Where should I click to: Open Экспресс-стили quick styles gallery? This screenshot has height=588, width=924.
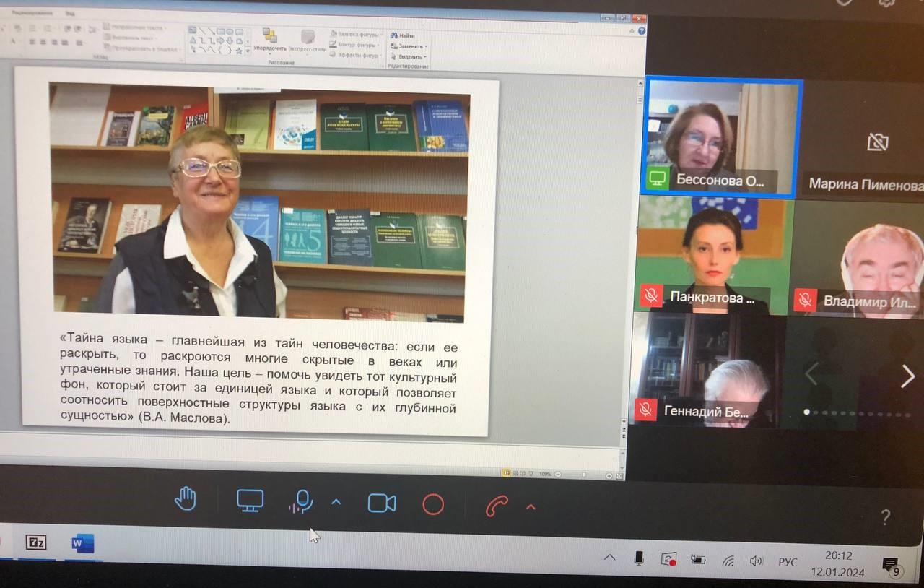coord(308,41)
